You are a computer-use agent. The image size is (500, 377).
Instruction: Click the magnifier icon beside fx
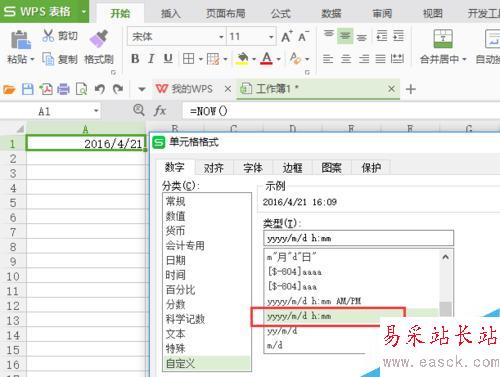[x=139, y=110]
